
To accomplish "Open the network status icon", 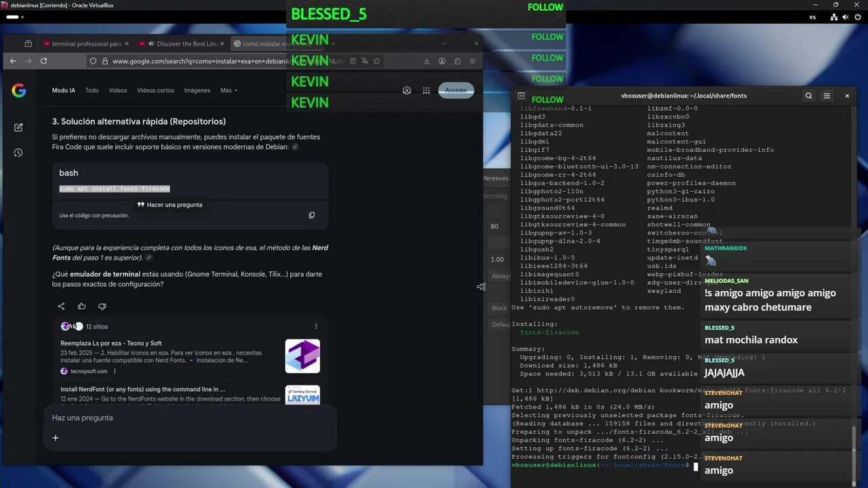I will tap(833, 17).
